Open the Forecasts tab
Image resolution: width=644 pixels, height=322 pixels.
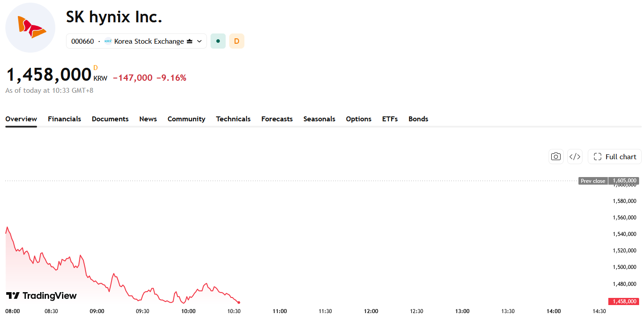click(x=277, y=119)
